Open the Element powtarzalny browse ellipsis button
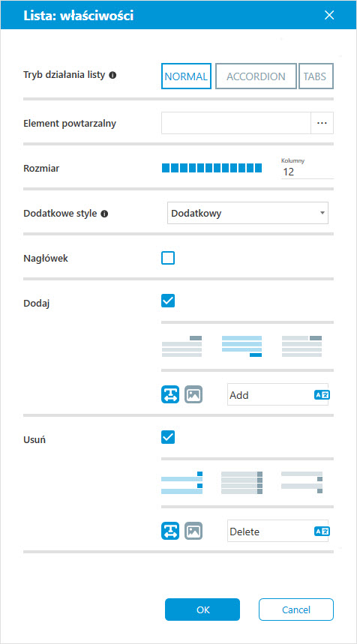This screenshot has width=357, height=644. pos(322,123)
